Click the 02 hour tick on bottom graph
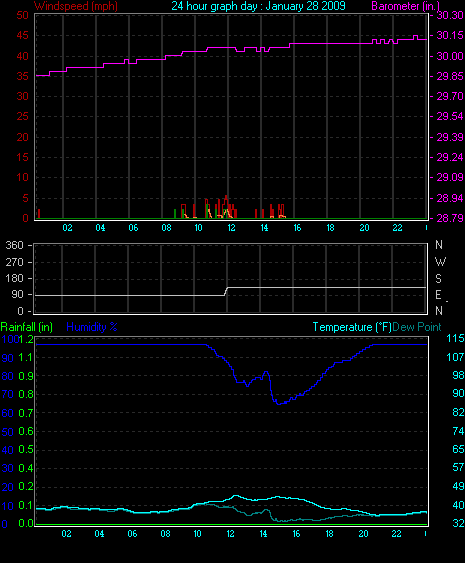This screenshot has height=563, width=465. (x=66, y=534)
